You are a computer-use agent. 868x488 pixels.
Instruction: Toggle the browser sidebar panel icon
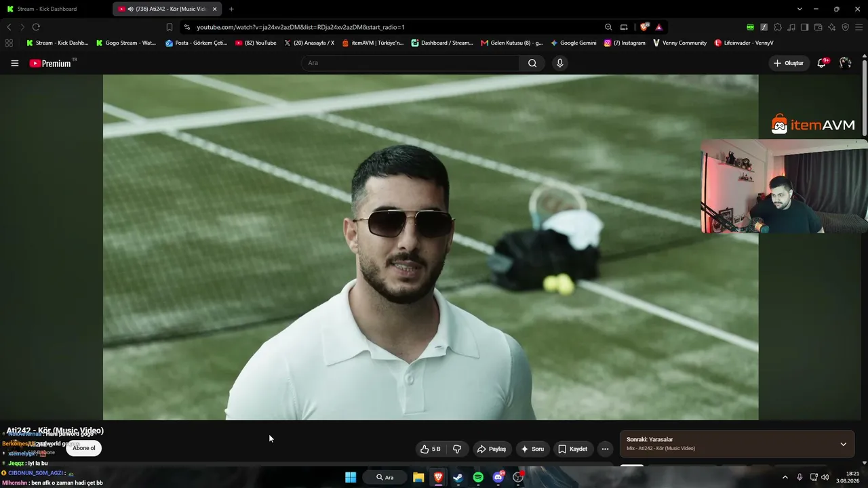point(804,27)
